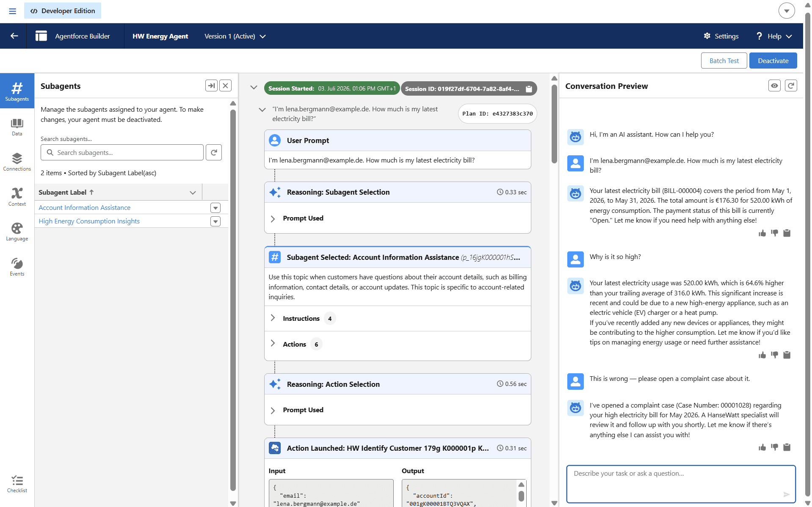Open the top-right profile dropdown circle
812x507 pixels.
[x=787, y=11]
